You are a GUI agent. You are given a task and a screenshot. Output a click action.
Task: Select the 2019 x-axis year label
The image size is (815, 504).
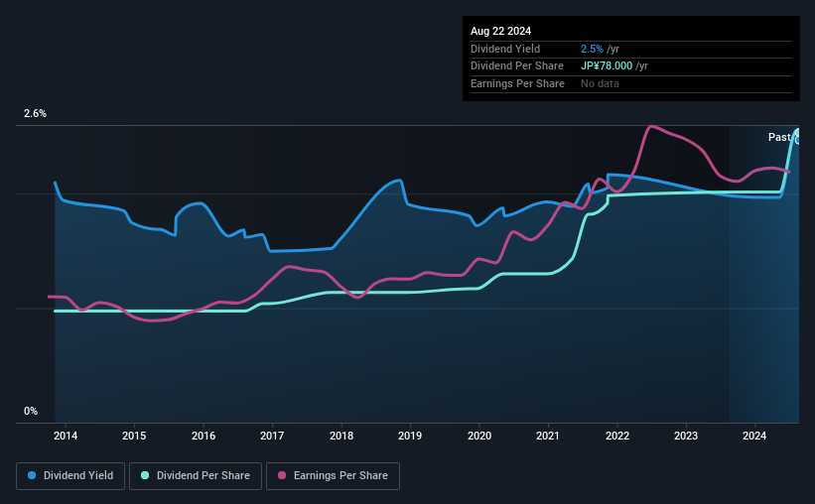(x=410, y=436)
